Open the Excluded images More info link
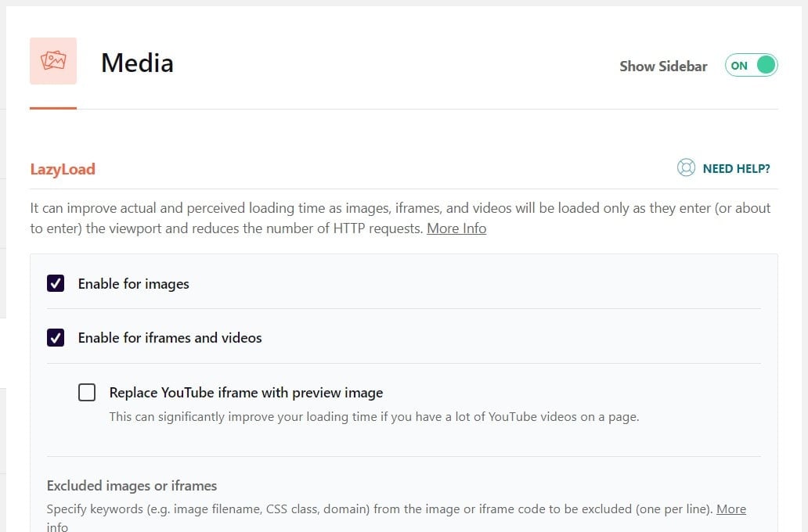Image resolution: width=808 pixels, height=532 pixels. tap(731, 509)
